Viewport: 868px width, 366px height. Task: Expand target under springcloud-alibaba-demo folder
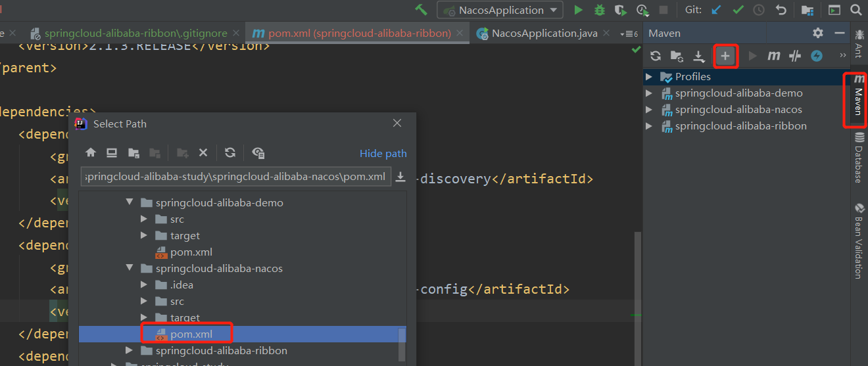(144, 235)
